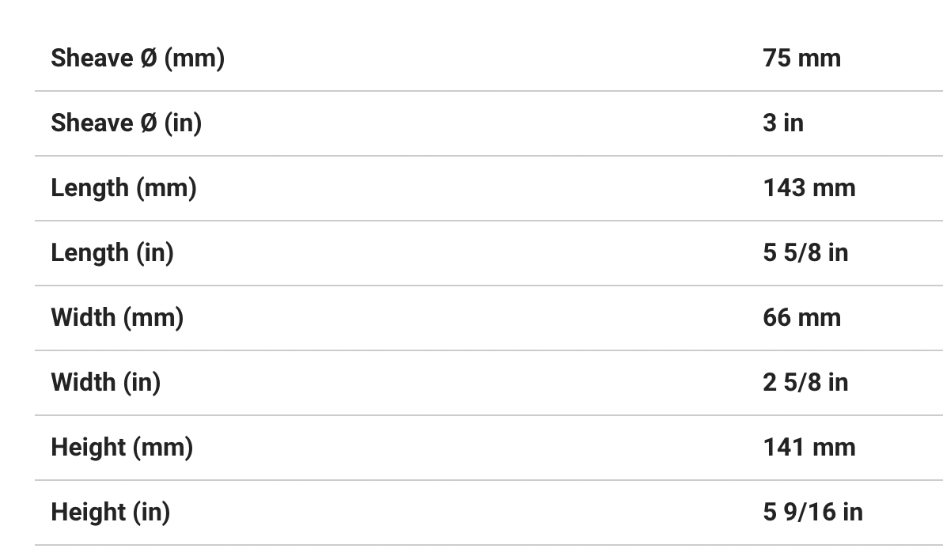943x560 pixels.
Task: Select the 3 in sheave value
Action: coord(783,123)
